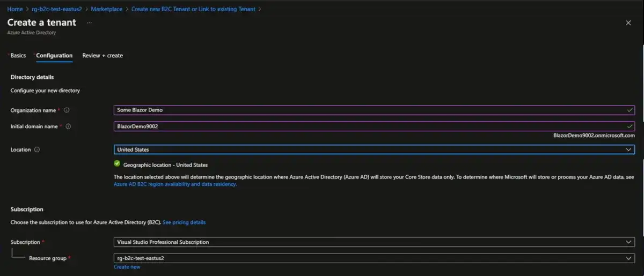Click the Location info icon
The height and width of the screenshot is (276, 644).
[37, 150]
